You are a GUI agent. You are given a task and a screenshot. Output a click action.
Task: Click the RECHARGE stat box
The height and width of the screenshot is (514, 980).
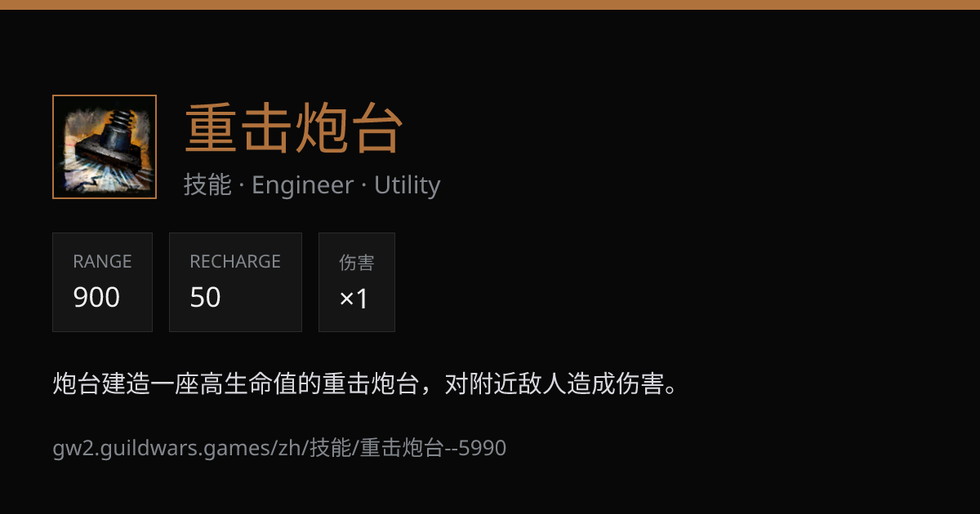tap(235, 282)
